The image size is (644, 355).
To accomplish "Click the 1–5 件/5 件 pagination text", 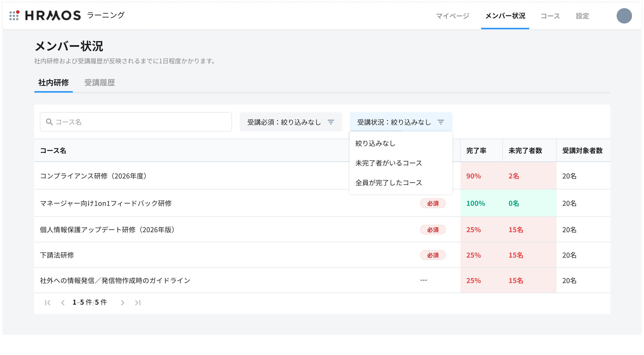I will (90, 302).
